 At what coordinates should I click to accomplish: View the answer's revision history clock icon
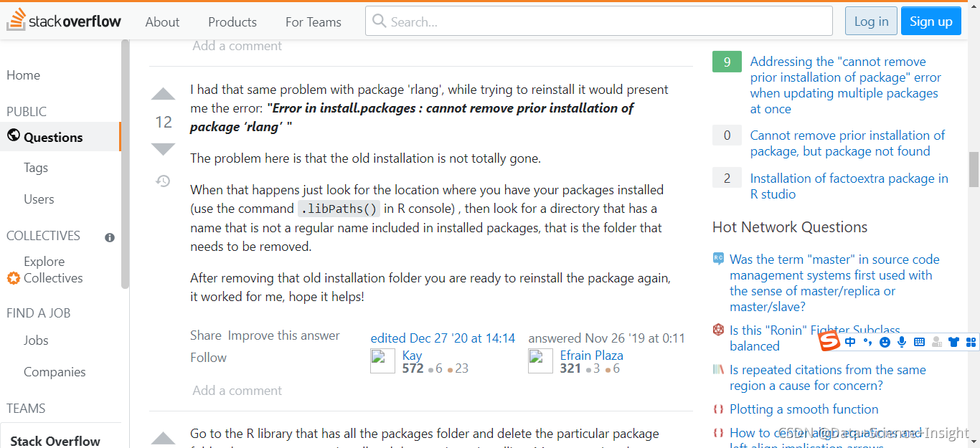click(x=163, y=181)
